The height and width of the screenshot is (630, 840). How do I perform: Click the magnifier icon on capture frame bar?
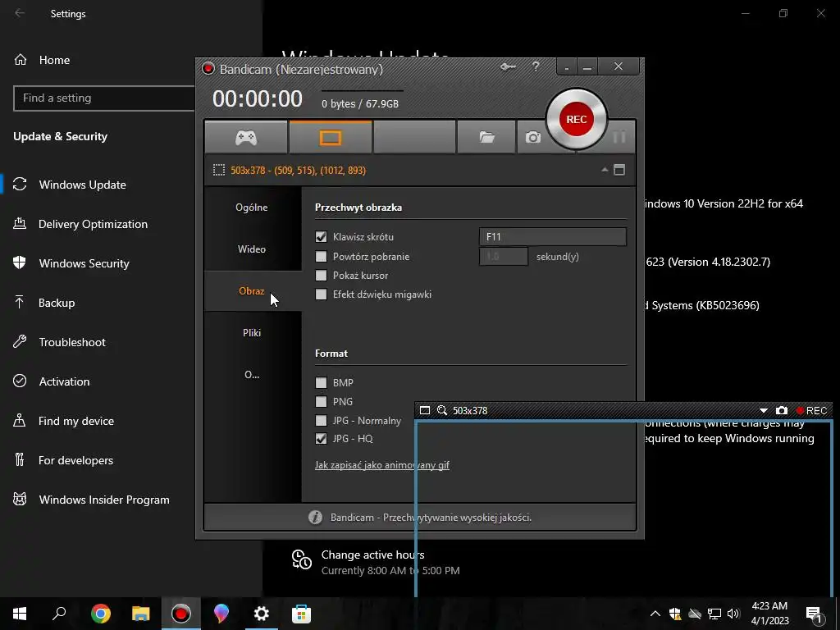442,410
